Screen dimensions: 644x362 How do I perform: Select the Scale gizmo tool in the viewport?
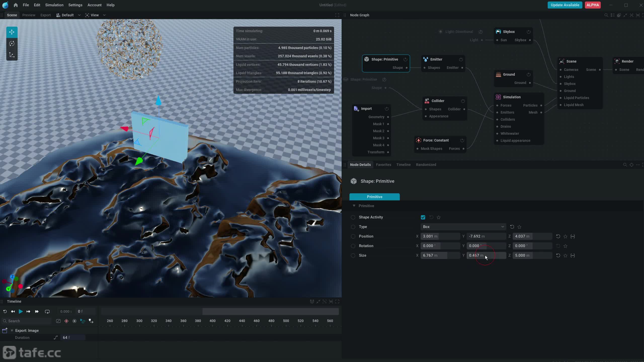[x=12, y=55]
